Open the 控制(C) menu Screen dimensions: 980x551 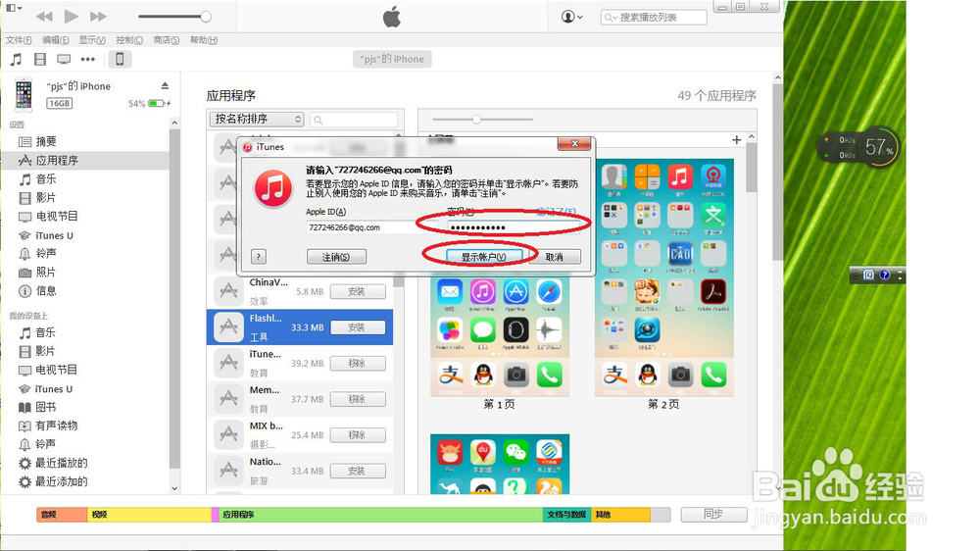click(x=128, y=40)
